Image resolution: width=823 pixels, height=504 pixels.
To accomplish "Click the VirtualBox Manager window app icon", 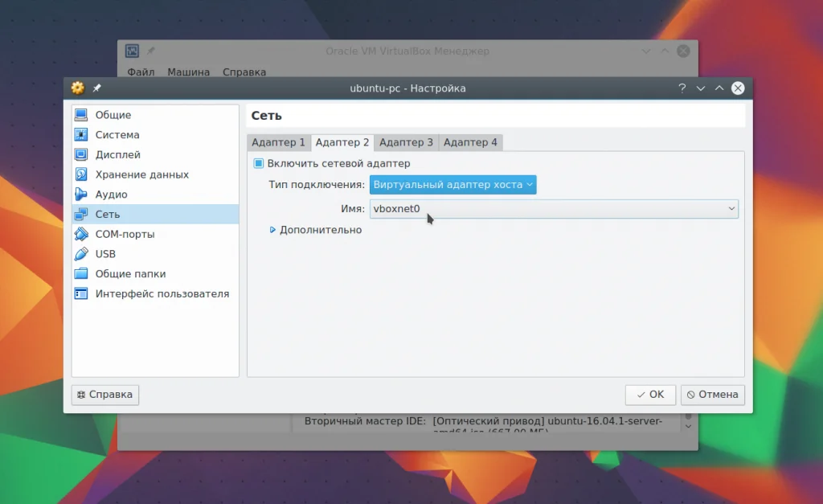I will (x=132, y=51).
